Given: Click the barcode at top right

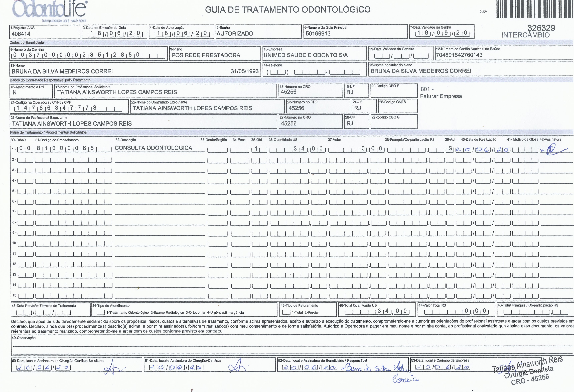Looking at the screenshot, I should pyautogui.click(x=534, y=9).
